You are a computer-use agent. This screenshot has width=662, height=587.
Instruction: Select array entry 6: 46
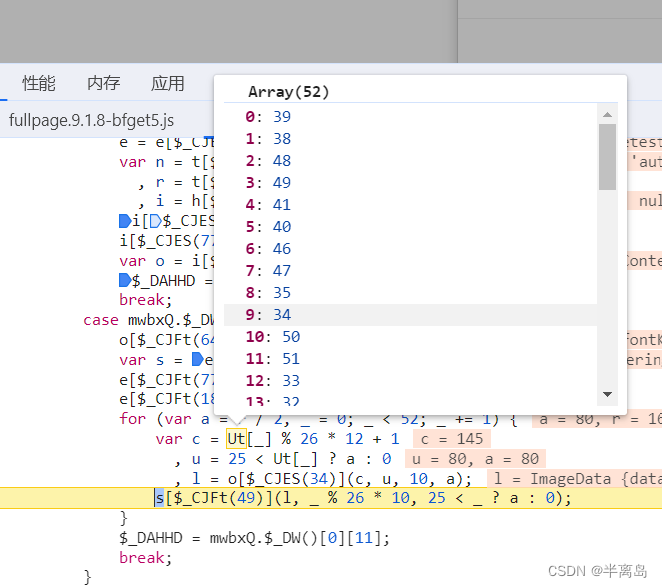[410, 248]
